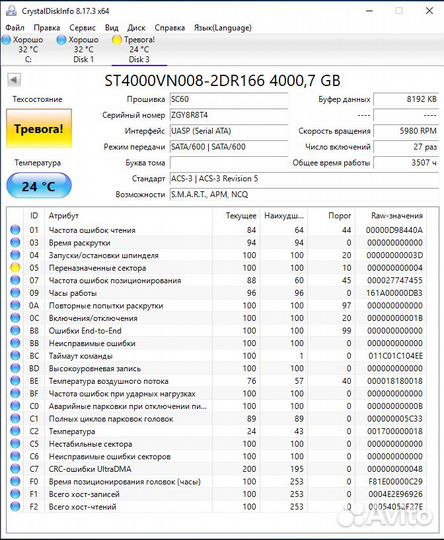Click status icon of Время раскрутки row
The image size is (444, 540).
[15, 242]
